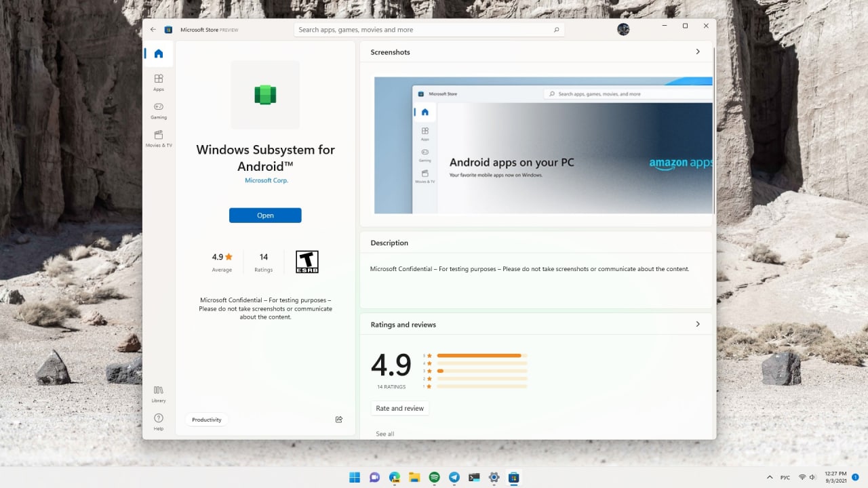Click the ESRB Teen rating badge
The height and width of the screenshot is (488, 868).
coord(307,262)
